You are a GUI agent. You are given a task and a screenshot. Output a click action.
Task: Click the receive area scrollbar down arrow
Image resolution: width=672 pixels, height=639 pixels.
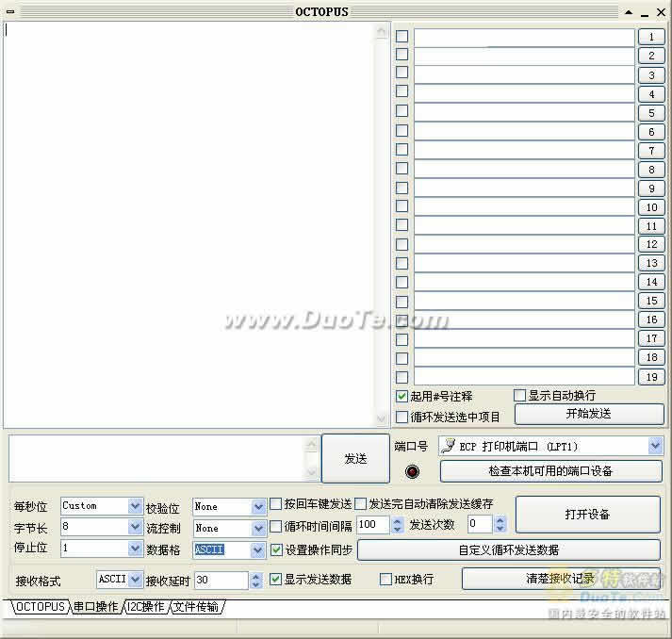click(x=381, y=418)
